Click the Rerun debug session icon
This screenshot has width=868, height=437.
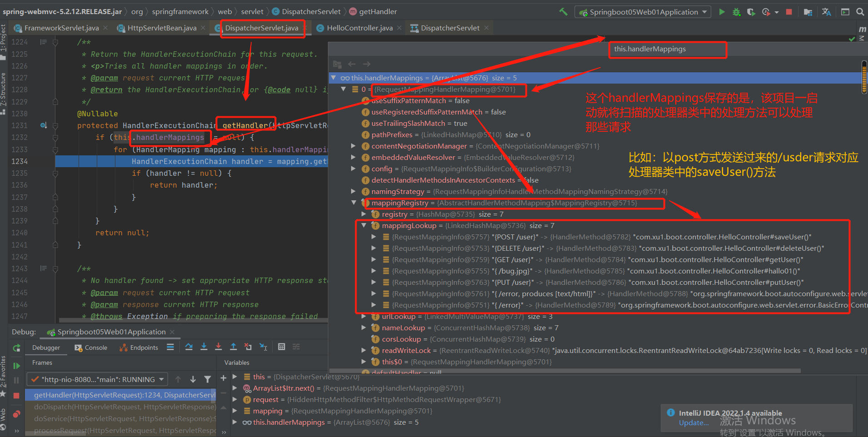17,348
